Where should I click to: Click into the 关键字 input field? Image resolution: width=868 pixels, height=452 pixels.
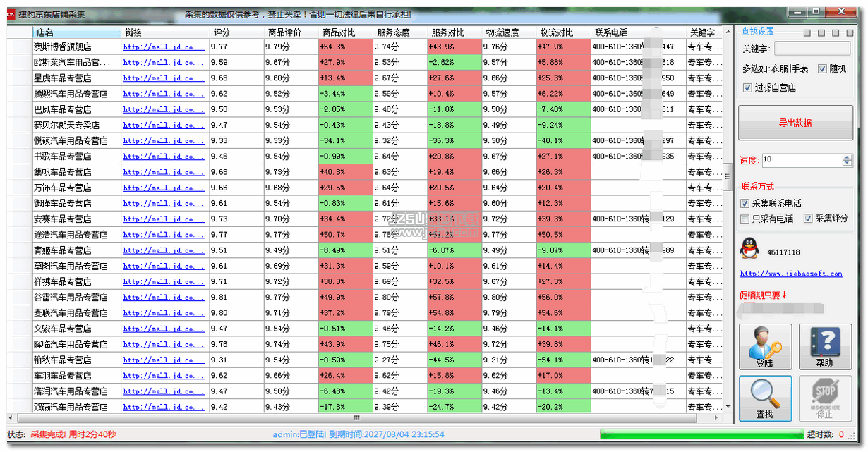pyautogui.click(x=812, y=49)
